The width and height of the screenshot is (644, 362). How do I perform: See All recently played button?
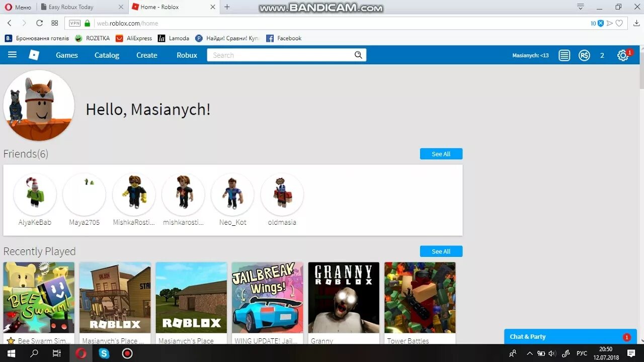click(441, 251)
